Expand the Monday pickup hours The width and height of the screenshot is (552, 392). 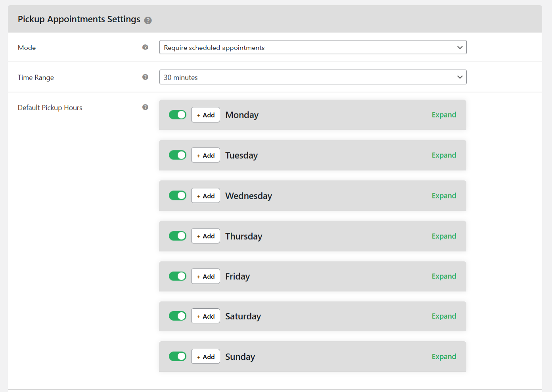443,115
